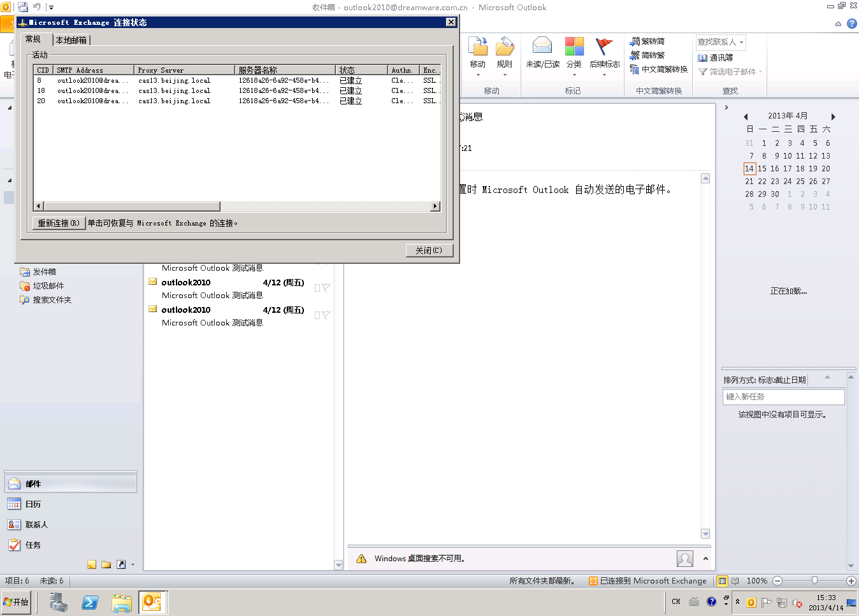The image size is (859, 616).
Task: Open the navigation pane configure buttons dropdown
Action: point(133,564)
